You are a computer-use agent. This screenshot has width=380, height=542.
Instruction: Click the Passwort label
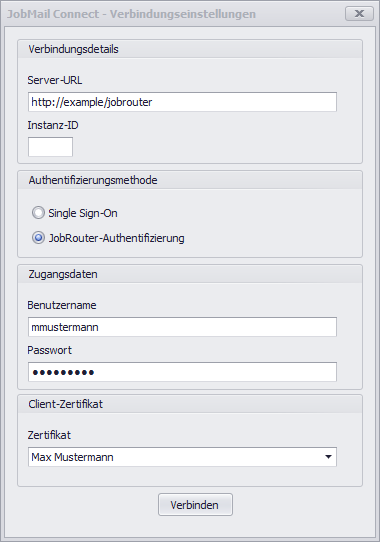click(x=49, y=350)
